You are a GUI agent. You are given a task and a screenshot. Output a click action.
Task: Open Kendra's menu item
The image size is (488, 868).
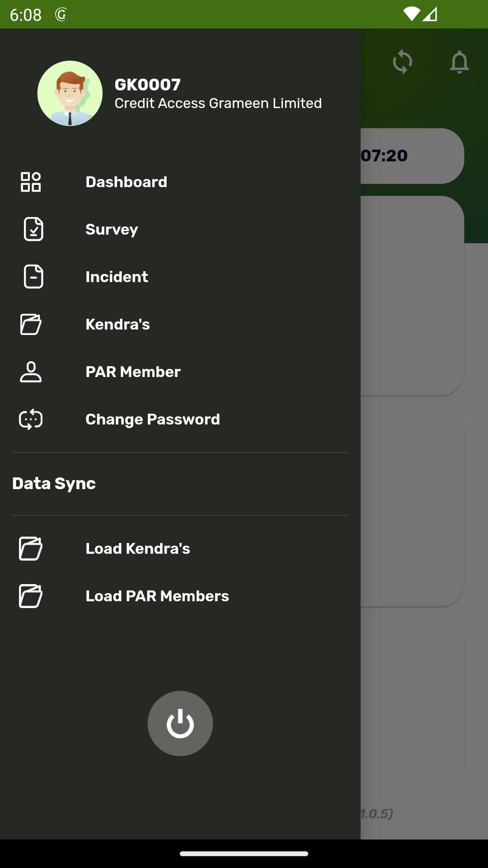pos(180,324)
